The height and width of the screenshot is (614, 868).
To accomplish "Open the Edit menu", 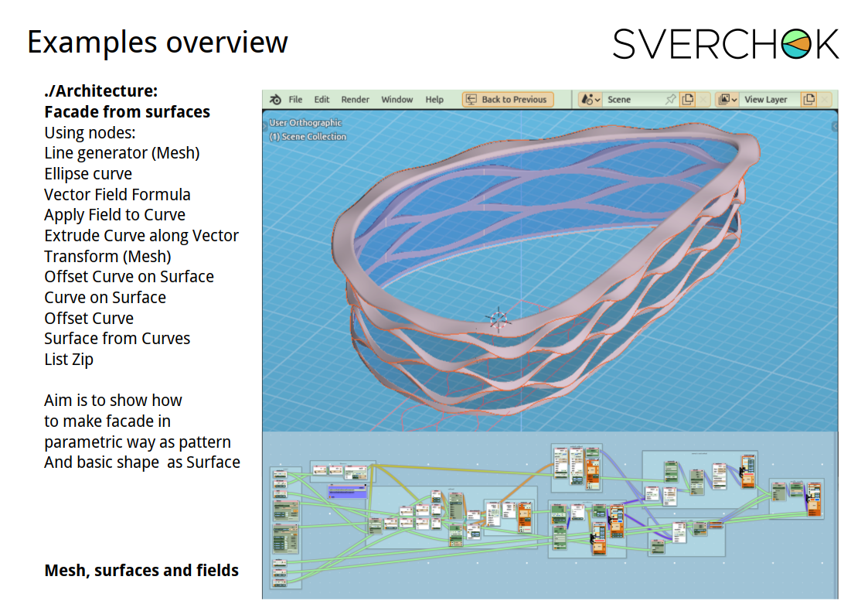I will (x=322, y=100).
